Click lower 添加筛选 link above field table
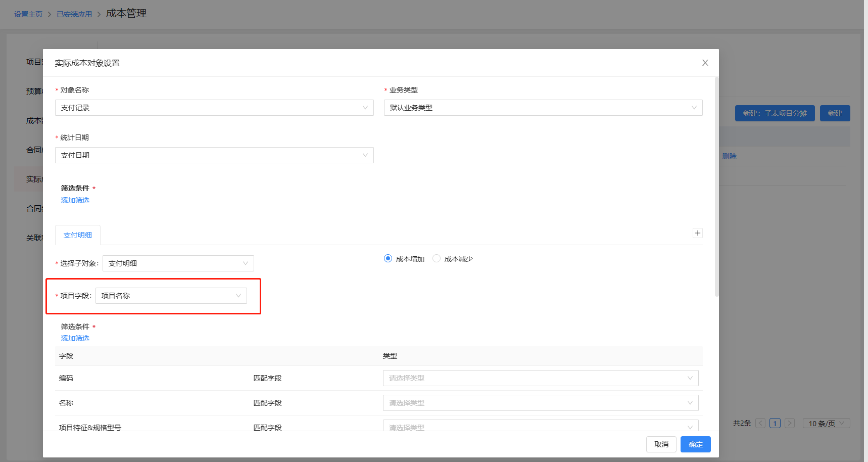The height and width of the screenshot is (462, 868). point(75,338)
